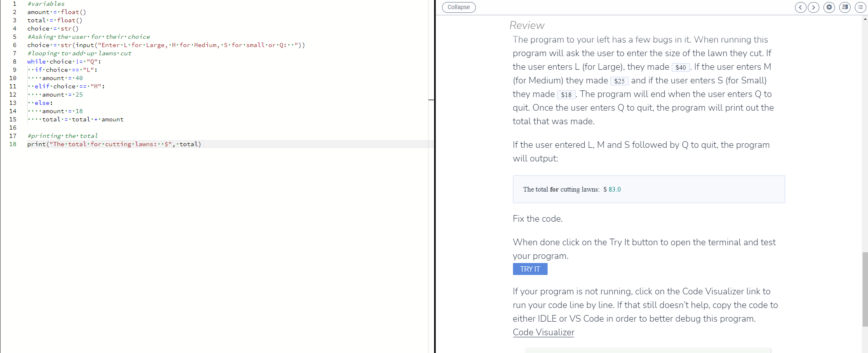Viewport: 868px width, 353px height.
Task: Click the '$18' inline code in instructions
Action: (x=566, y=95)
